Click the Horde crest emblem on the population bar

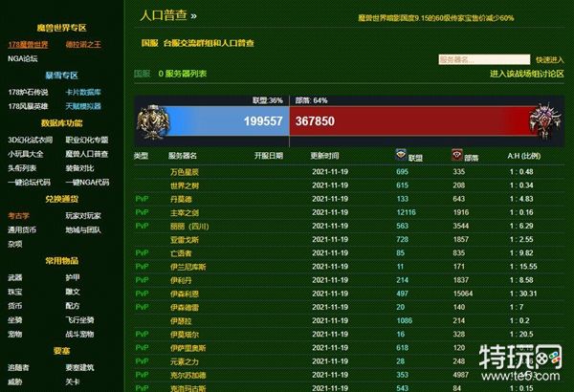coord(545,120)
